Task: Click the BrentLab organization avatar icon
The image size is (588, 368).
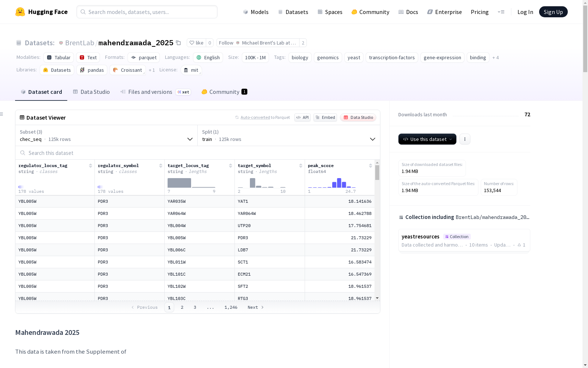Action: [61, 43]
